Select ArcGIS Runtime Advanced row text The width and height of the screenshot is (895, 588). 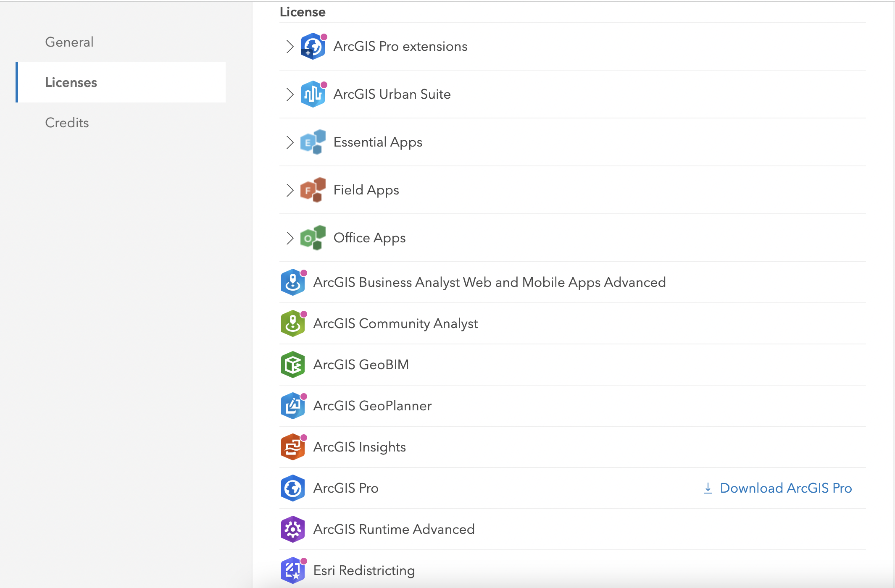394,529
